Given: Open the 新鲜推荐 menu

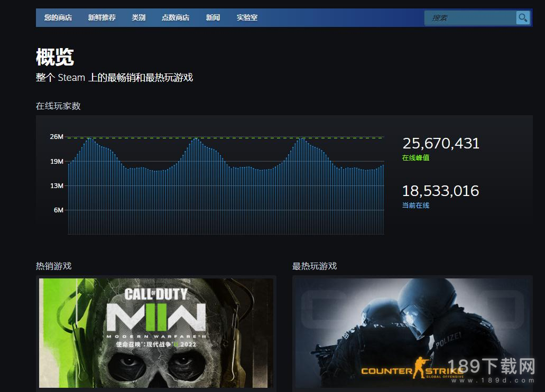Looking at the screenshot, I should click(102, 18).
